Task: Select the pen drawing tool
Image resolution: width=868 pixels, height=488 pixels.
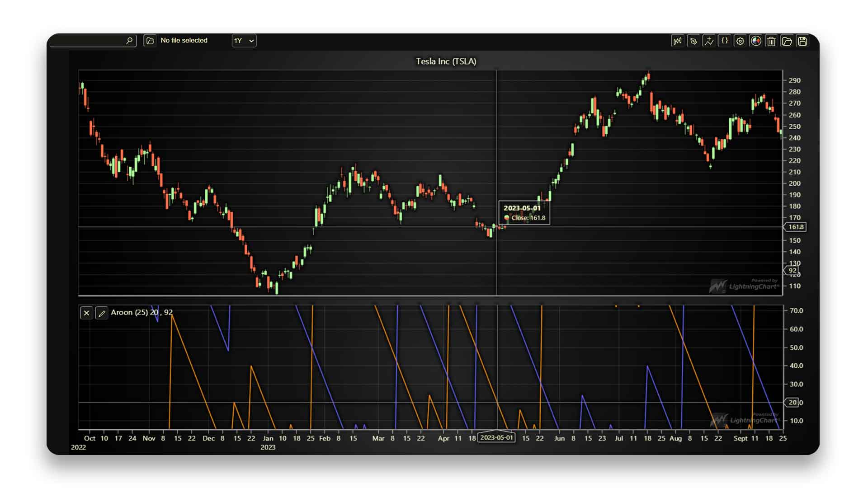Action: [693, 41]
